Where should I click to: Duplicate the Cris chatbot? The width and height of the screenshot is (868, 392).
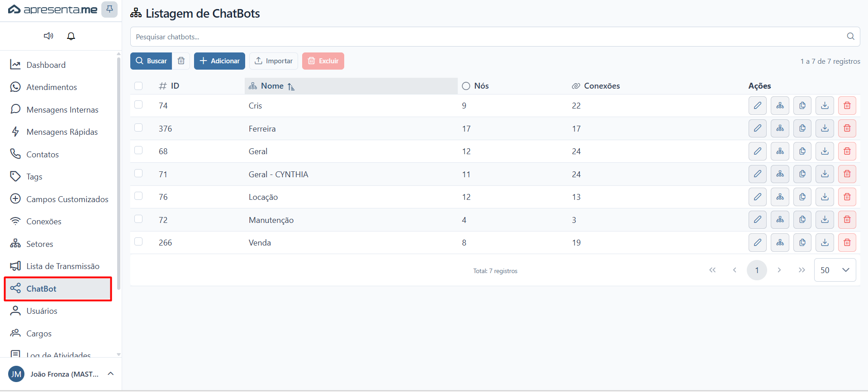[x=802, y=106]
